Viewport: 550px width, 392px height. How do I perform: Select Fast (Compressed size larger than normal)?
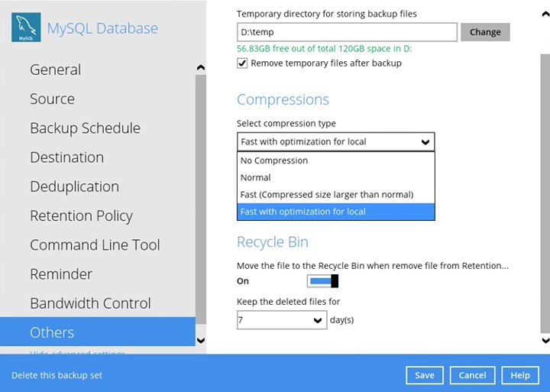tap(326, 194)
